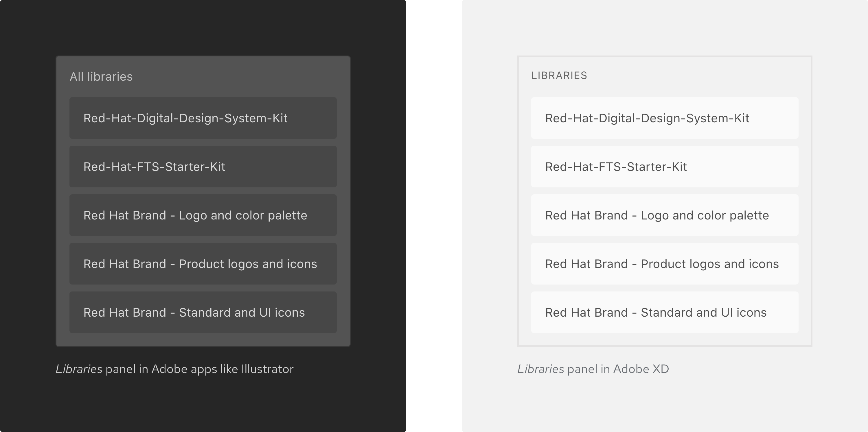Select Red-Hat-FTS-Starter-Kit in the dark panel
Viewport: 868px width, 432px height.
203,167
